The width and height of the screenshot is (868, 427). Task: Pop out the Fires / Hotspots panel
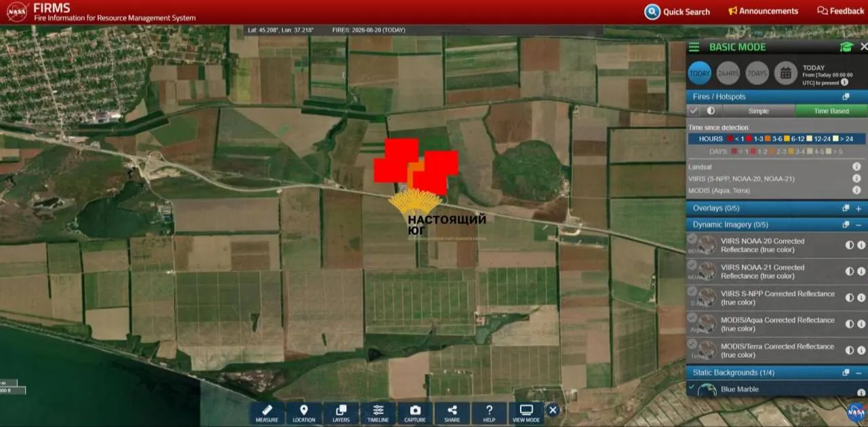846,97
